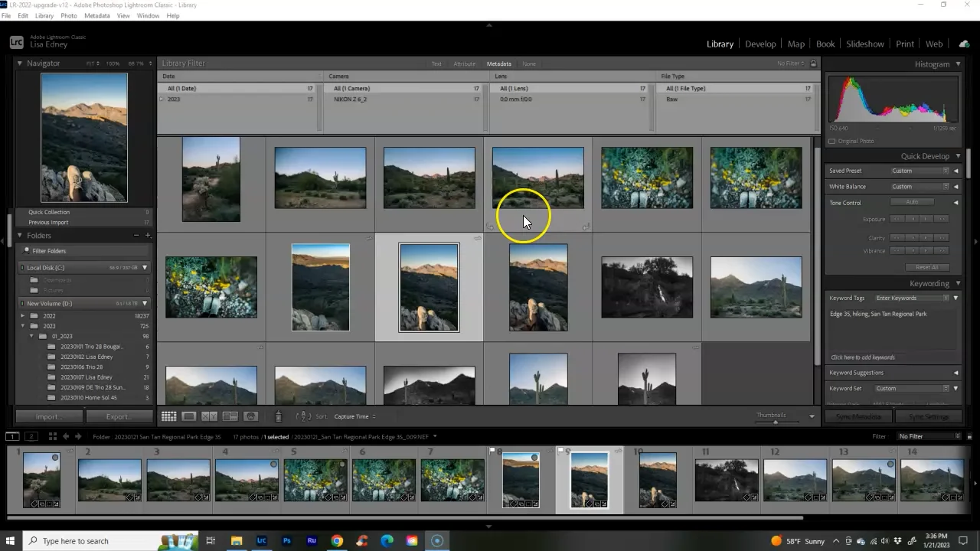980x551 pixels.
Task: Open the Metadata menu in the menu bar
Action: pyautogui.click(x=96, y=15)
